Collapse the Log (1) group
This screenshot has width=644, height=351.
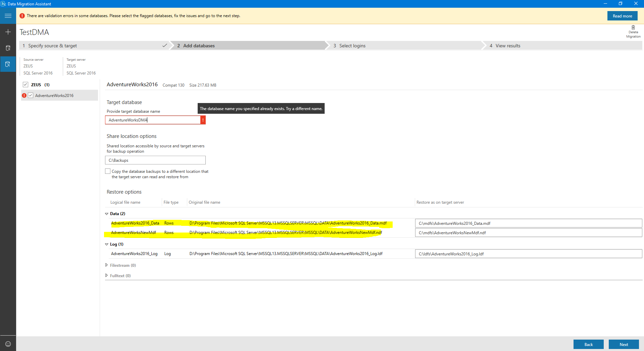[107, 244]
